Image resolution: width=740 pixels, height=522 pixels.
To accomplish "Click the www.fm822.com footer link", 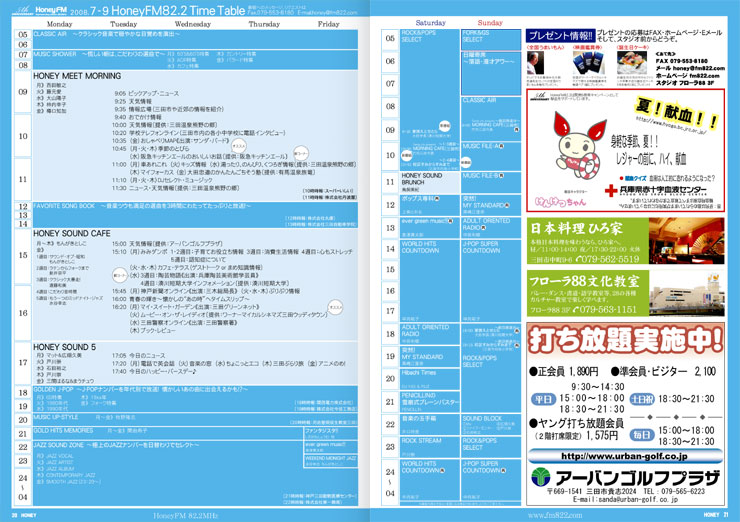I will pos(555,515).
